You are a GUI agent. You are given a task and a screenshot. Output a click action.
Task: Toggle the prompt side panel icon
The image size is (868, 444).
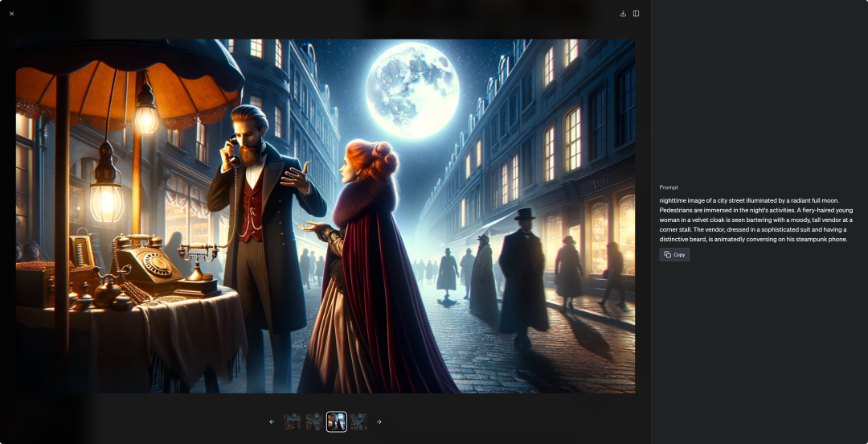636,14
